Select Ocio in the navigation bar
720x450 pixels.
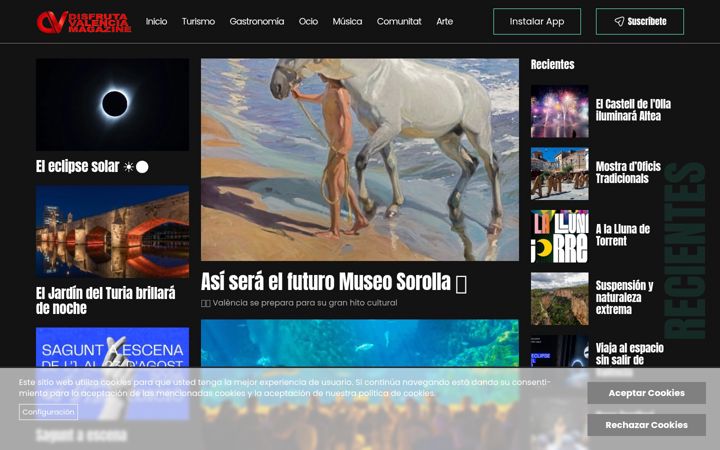tap(308, 21)
